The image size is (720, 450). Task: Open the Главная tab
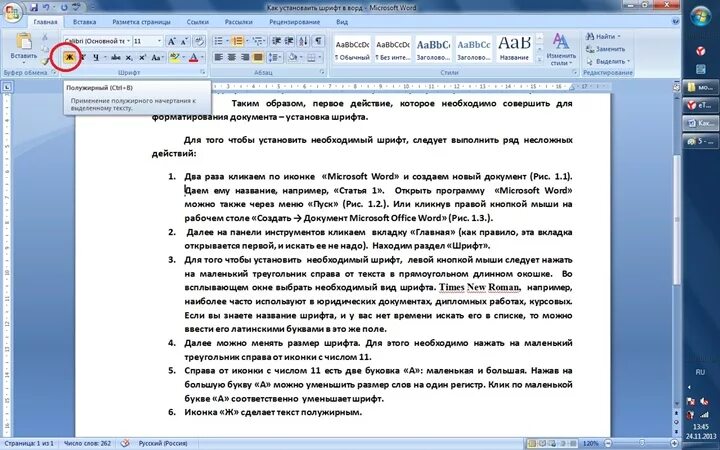(45, 22)
